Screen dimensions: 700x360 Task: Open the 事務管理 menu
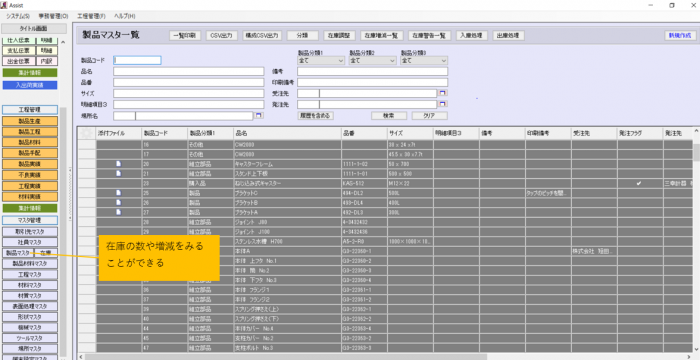click(53, 16)
